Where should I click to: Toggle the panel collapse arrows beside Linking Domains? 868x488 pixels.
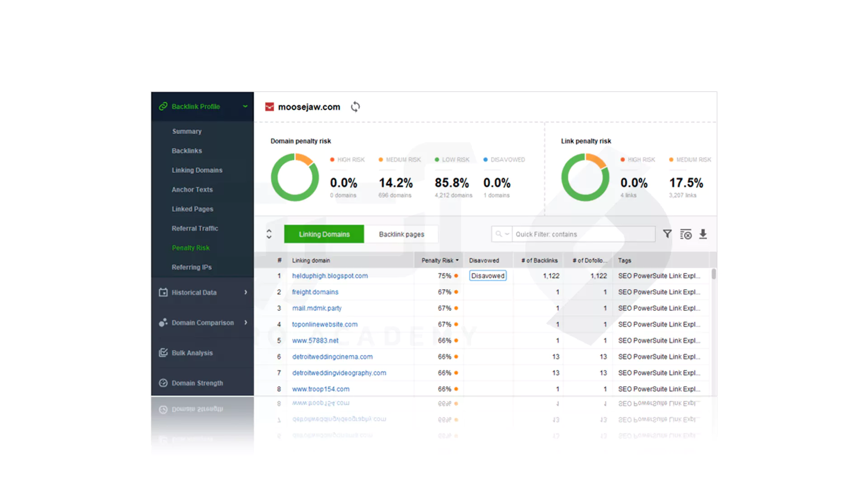coord(269,234)
